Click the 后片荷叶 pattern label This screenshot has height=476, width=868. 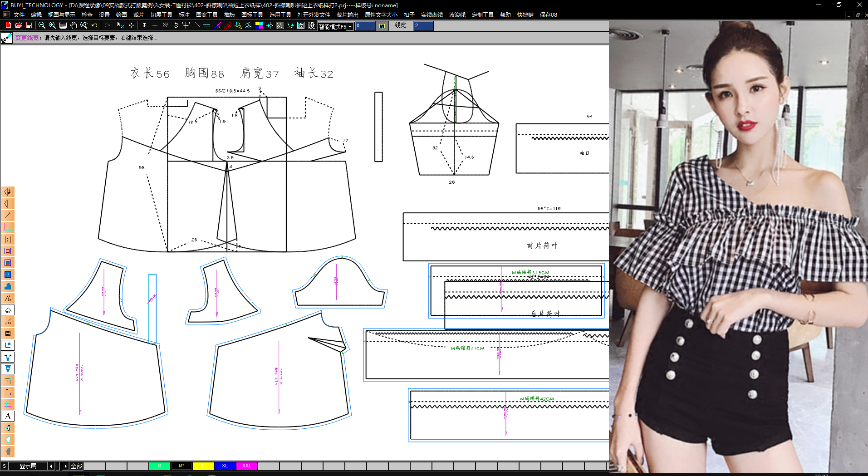coord(545,314)
